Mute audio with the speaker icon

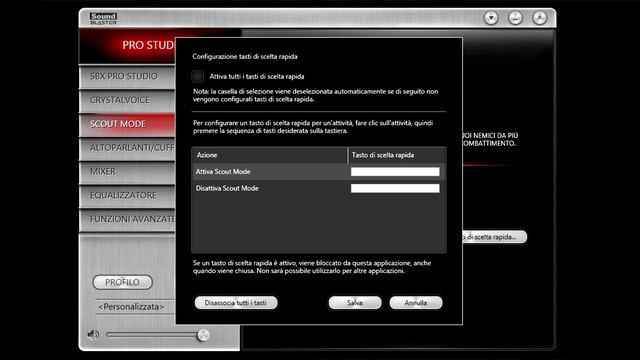[x=93, y=335]
